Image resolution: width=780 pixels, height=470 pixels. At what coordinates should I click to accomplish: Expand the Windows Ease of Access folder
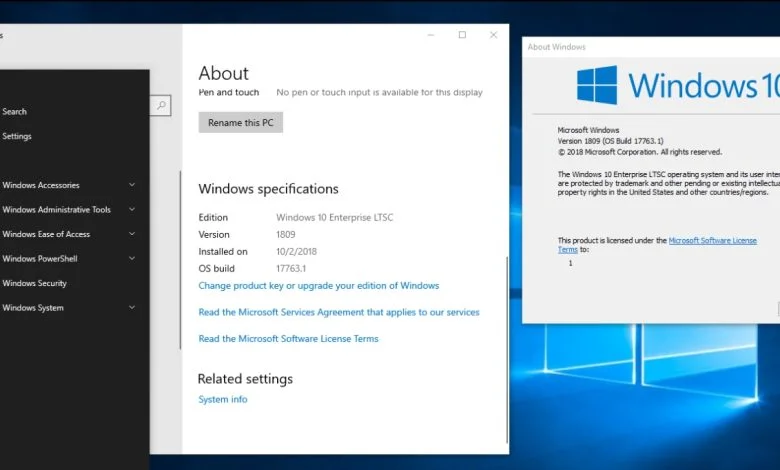(x=132, y=234)
